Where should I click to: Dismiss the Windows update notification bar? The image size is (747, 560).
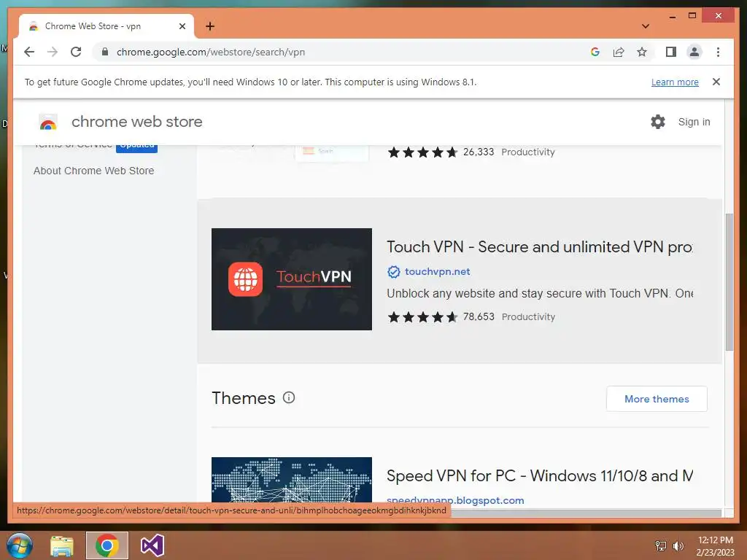tap(716, 82)
